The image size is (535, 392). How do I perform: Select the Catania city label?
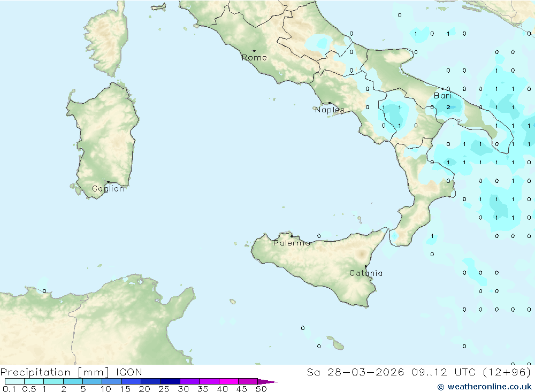[x=366, y=273]
